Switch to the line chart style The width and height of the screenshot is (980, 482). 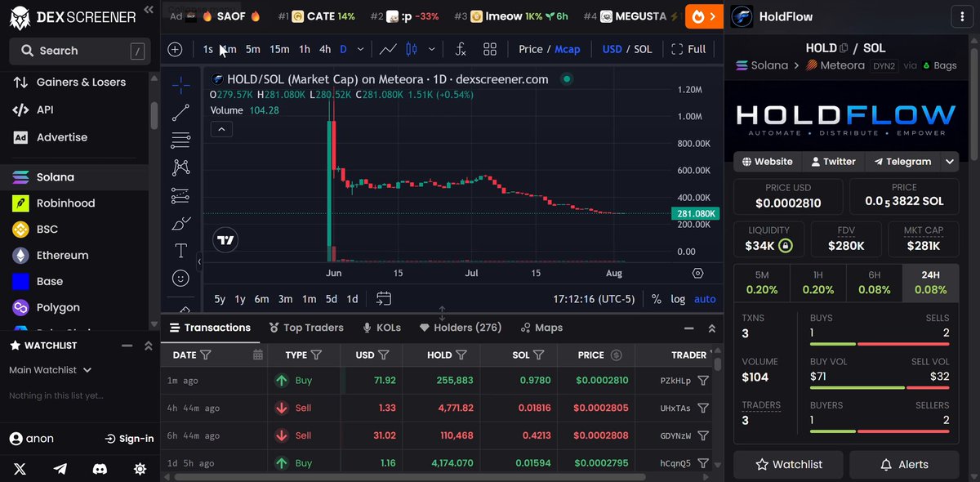(x=388, y=49)
